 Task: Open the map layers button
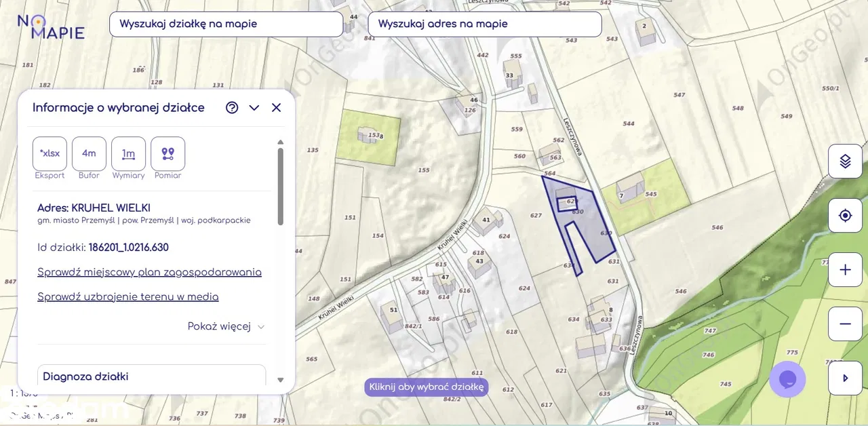[845, 161]
